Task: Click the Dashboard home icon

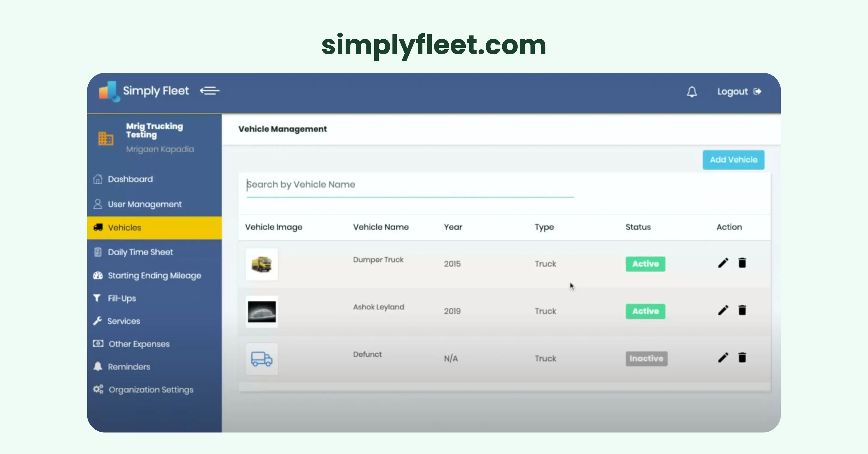Action: click(98, 179)
